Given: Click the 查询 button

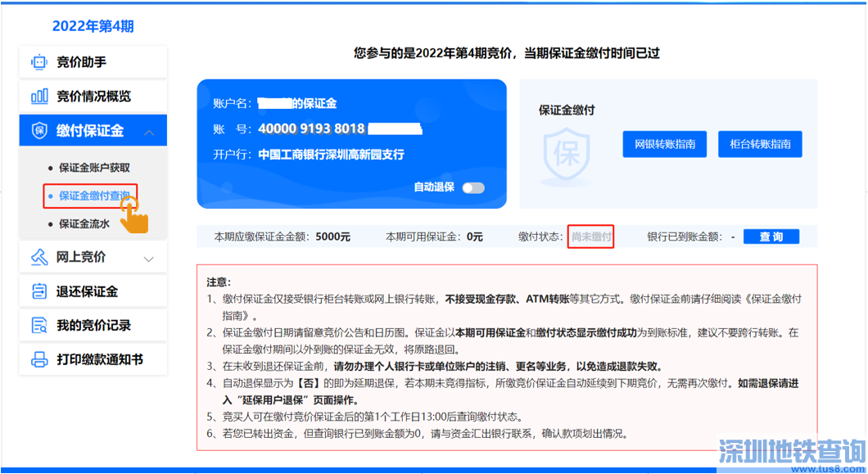Looking at the screenshot, I should (x=771, y=237).
